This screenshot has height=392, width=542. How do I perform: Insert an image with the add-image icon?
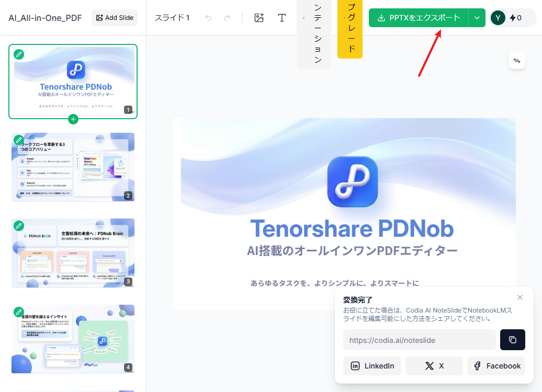tap(259, 18)
